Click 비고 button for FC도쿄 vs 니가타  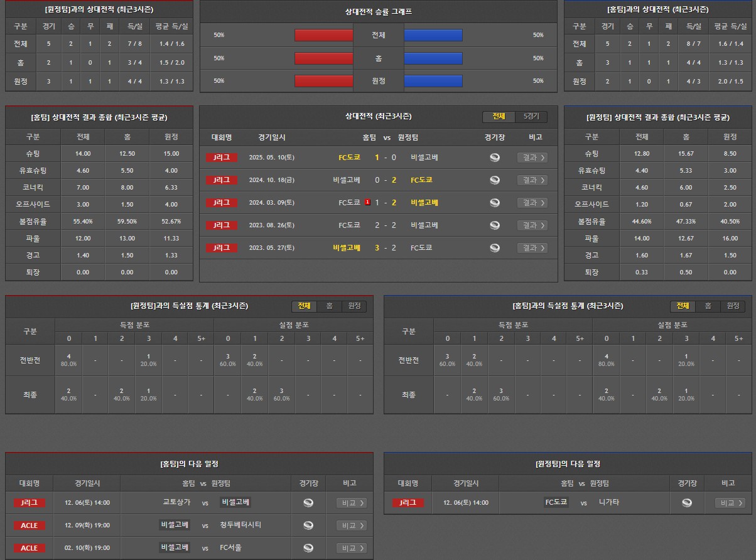tap(730, 503)
